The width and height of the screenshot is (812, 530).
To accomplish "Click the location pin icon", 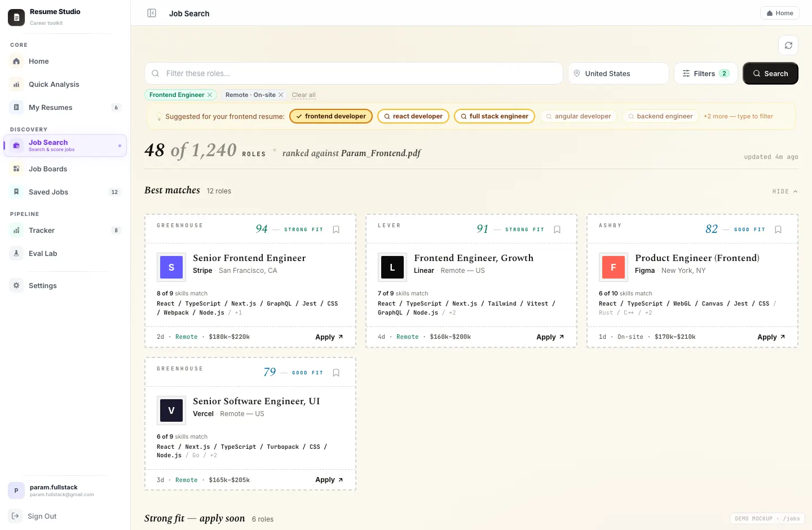I will [577, 73].
